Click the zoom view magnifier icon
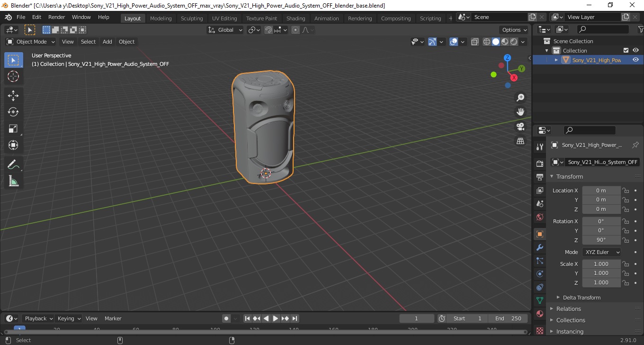The image size is (644, 345). (x=520, y=98)
